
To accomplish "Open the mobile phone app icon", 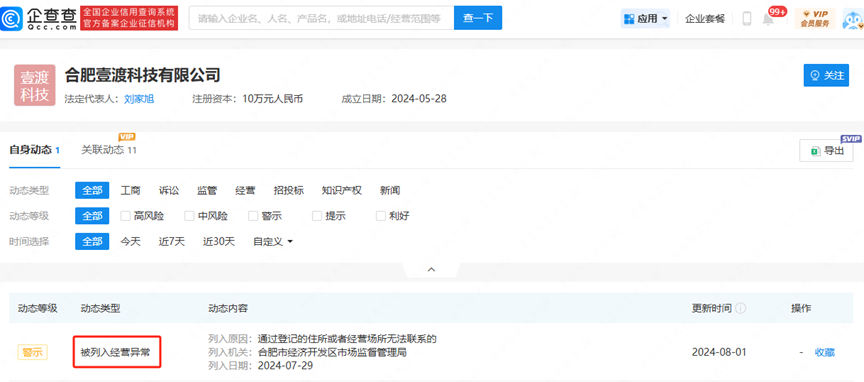I will tap(747, 19).
